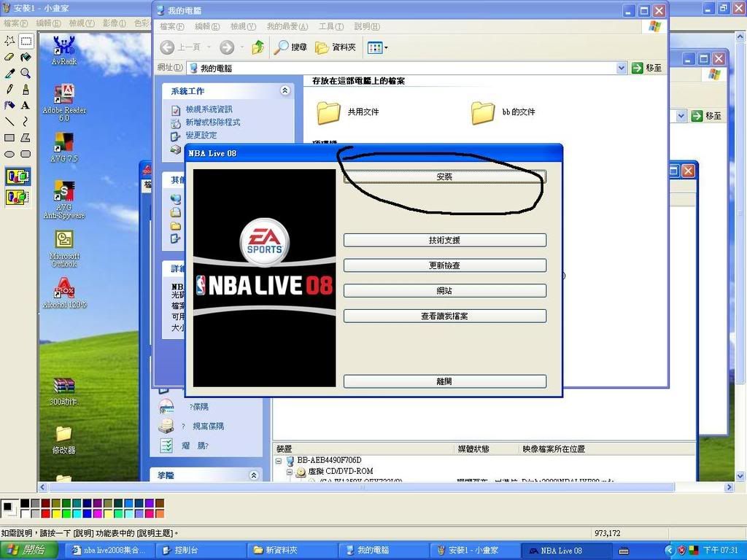The width and height of the screenshot is (747, 560).
Task: Enable opaque selection mode option
Action: (x=18, y=176)
